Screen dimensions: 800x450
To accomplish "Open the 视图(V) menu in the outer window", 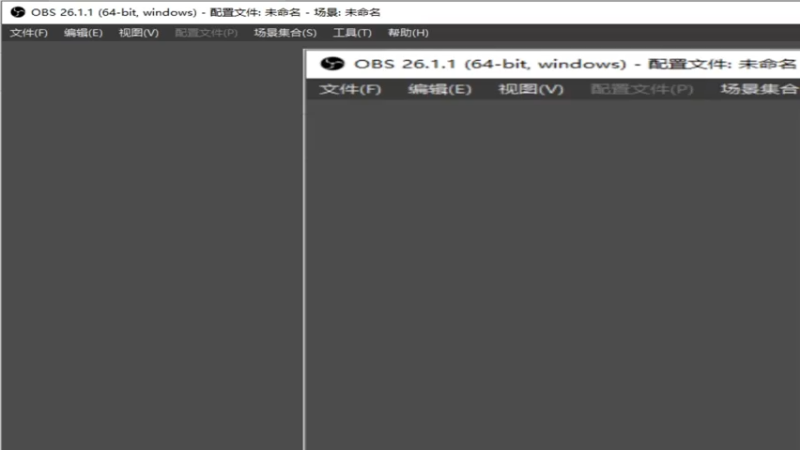I will [x=138, y=33].
